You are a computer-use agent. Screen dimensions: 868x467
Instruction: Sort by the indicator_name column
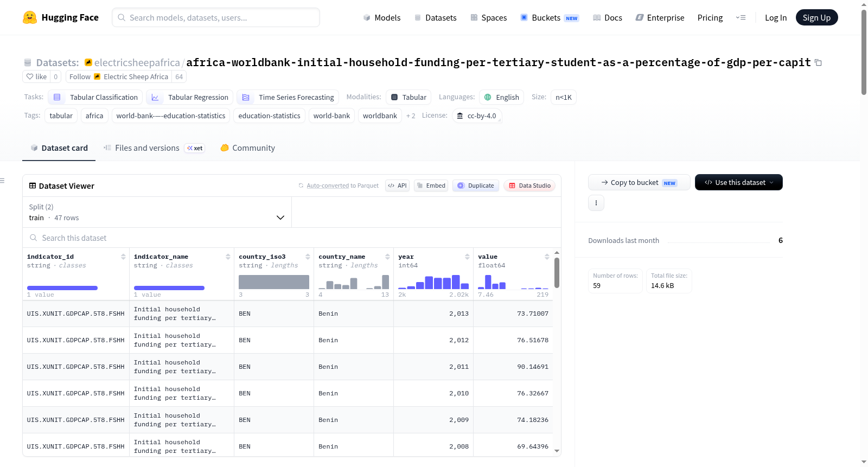pos(228,257)
